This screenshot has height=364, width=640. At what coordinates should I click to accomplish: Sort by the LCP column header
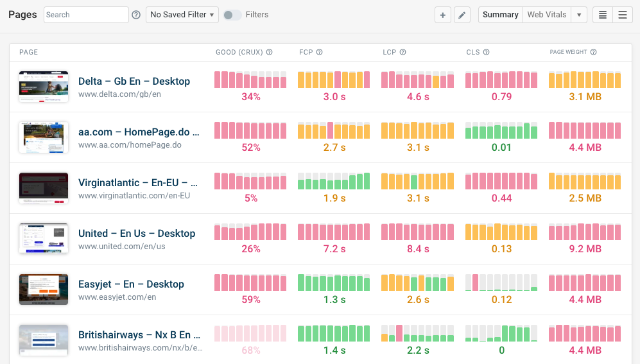[390, 52]
